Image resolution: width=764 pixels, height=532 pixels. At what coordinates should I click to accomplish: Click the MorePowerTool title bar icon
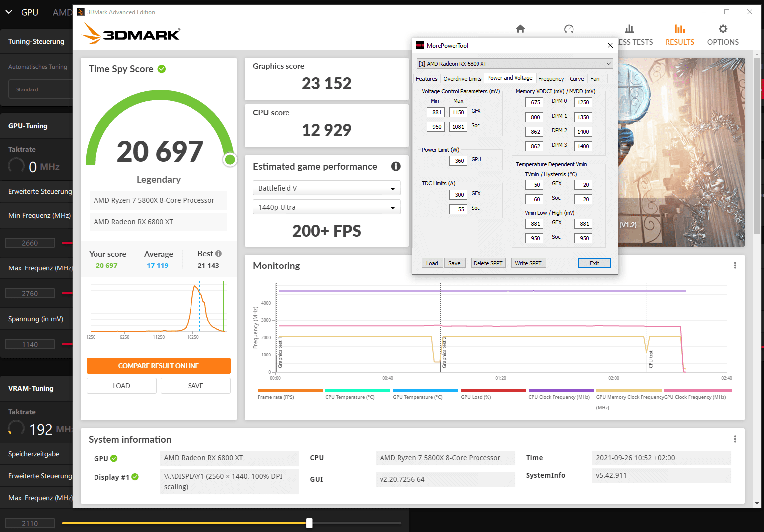pos(420,45)
